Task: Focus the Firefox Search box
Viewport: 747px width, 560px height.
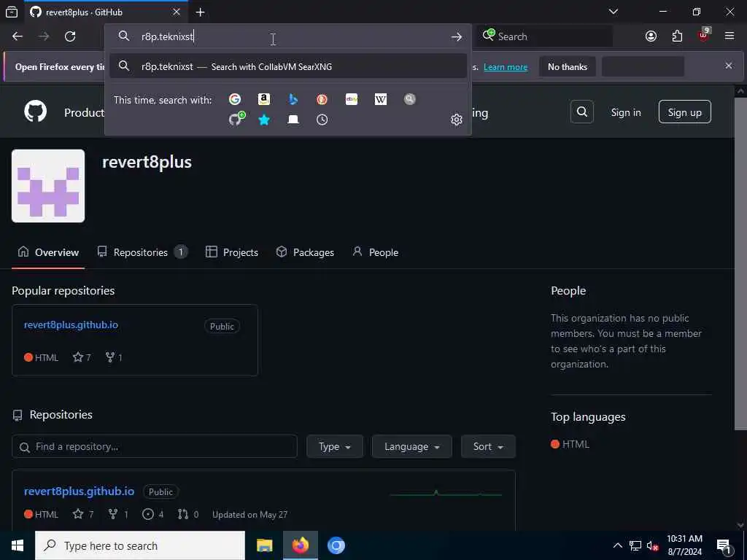Action: point(545,36)
